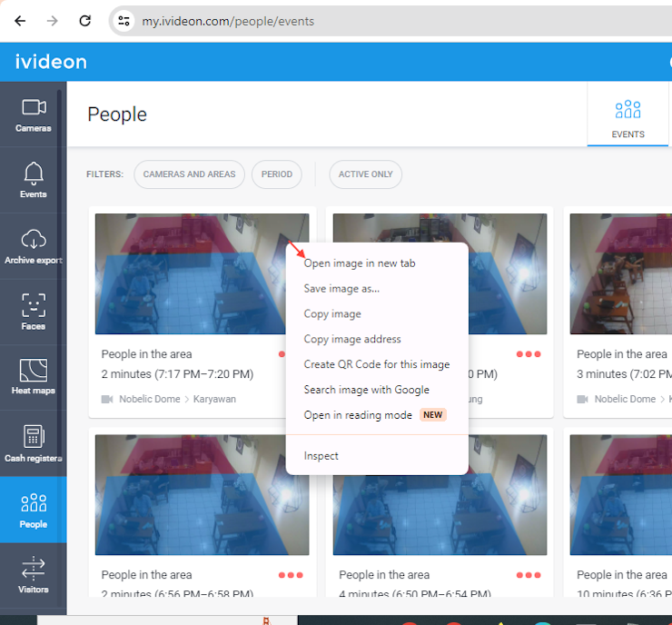Open thumbnail of 10 minutes 6:36 event
The width and height of the screenshot is (672, 625).
coord(621,495)
